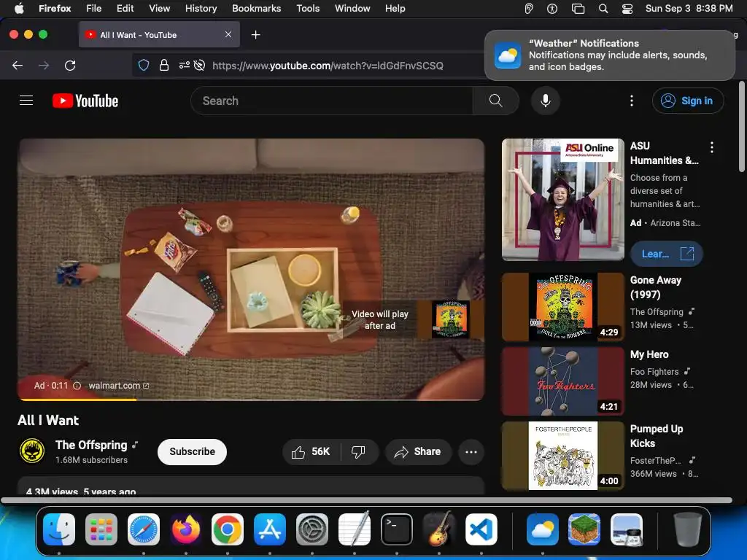747x560 pixels.
Task: Click the The Offspring channel avatar
Action: [32, 451]
